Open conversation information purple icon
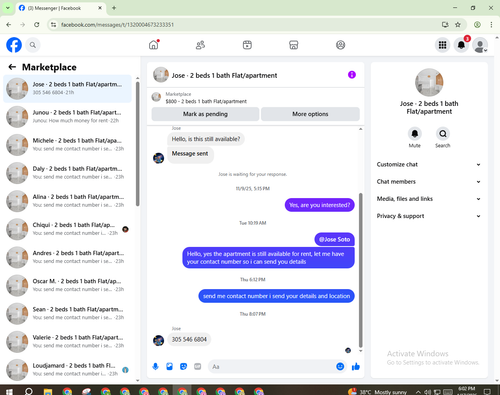The width and height of the screenshot is (500, 395). 352,75
